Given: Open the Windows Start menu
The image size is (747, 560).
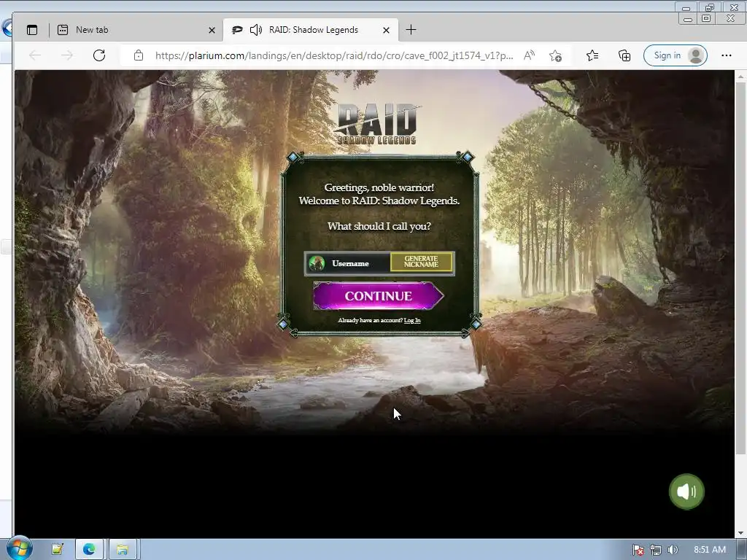Looking at the screenshot, I should [19, 548].
